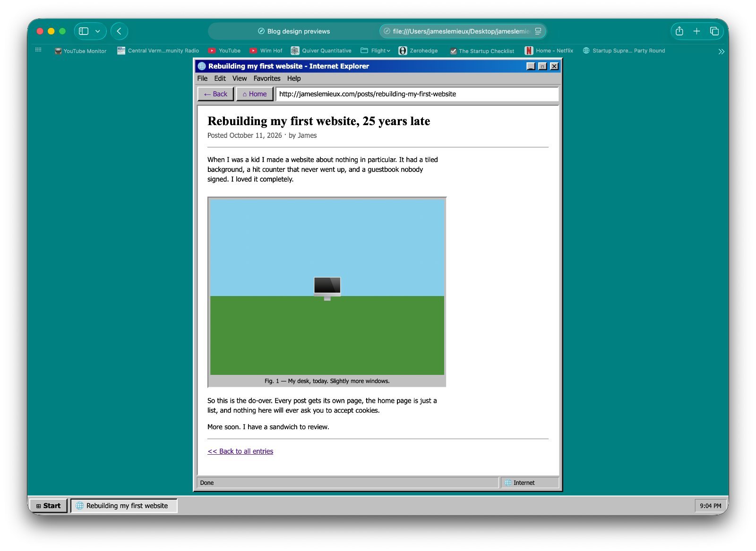This screenshot has height=551, width=756.
Task: Open the bookmarks grid icon
Action: pos(38,50)
